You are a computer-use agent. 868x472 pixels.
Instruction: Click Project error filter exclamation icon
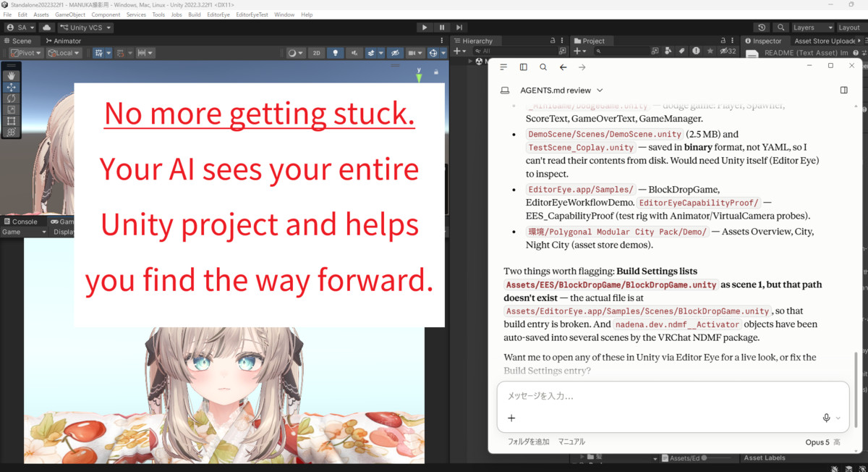[696, 51]
